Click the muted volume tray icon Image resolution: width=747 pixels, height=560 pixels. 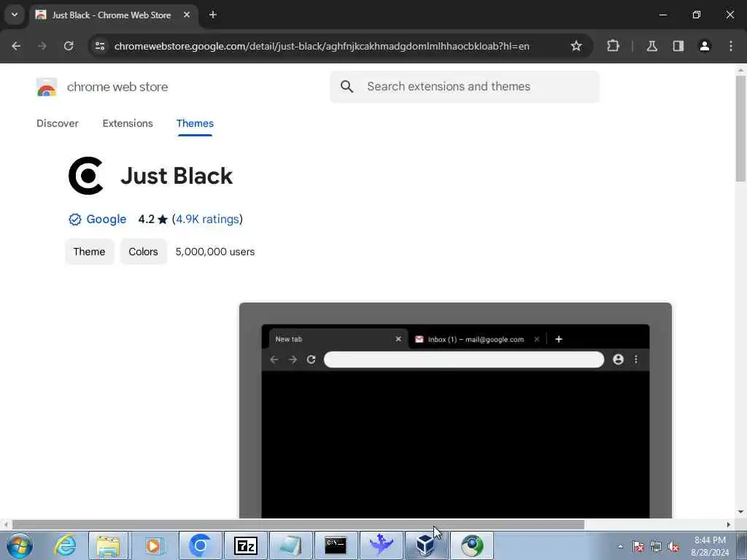(673, 547)
